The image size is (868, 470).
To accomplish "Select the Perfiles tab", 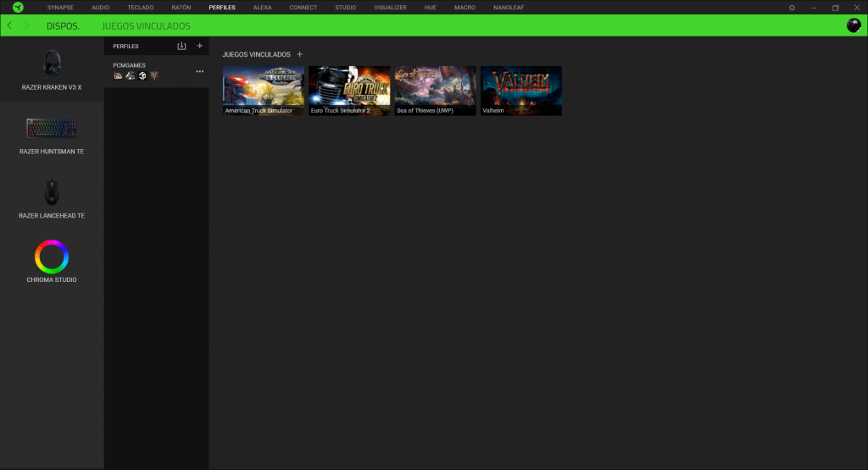I will (222, 8).
